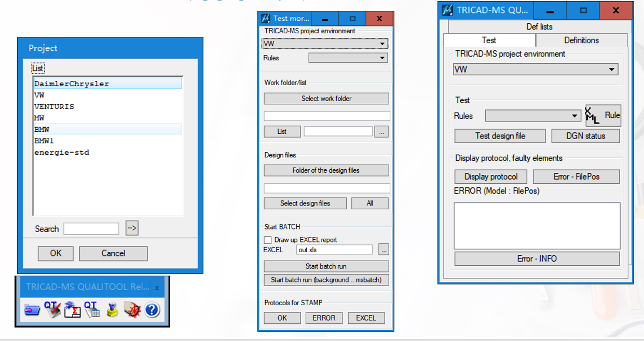
Task: Switch to the Def lists tab
Action: [539, 26]
